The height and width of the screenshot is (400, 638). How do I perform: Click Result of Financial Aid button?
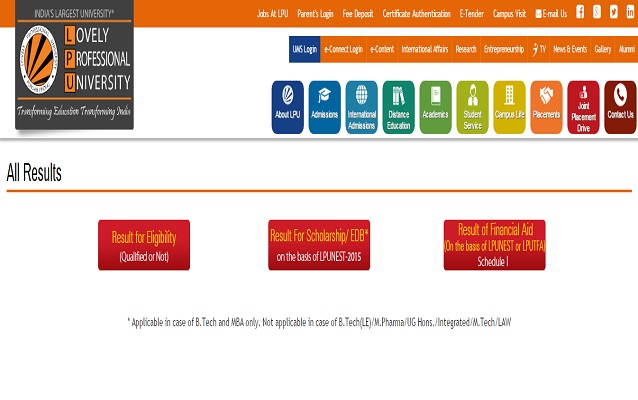(494, 245)
